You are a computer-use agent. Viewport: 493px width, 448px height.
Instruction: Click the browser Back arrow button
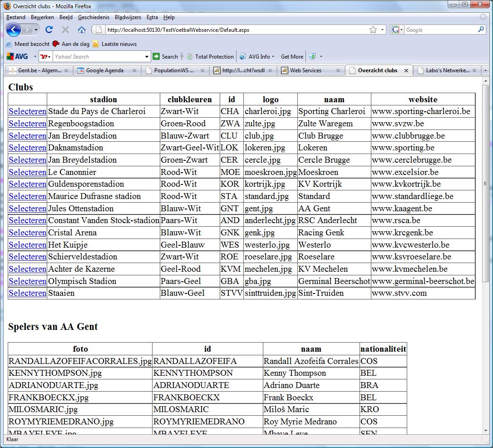coord(14,30)
